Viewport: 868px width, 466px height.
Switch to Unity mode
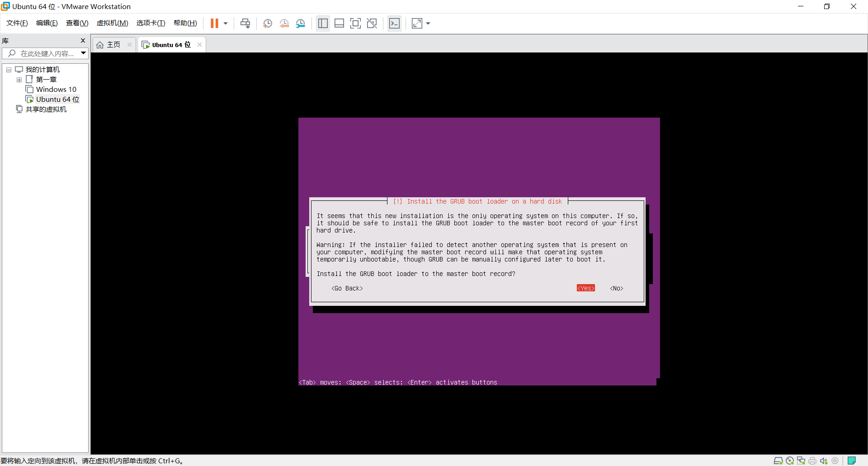click(372, 23)
